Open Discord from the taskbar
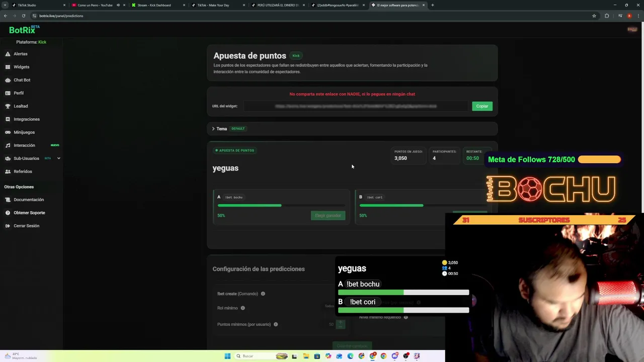This screenshot has width=644, height=362. click(x=395, y=356)
